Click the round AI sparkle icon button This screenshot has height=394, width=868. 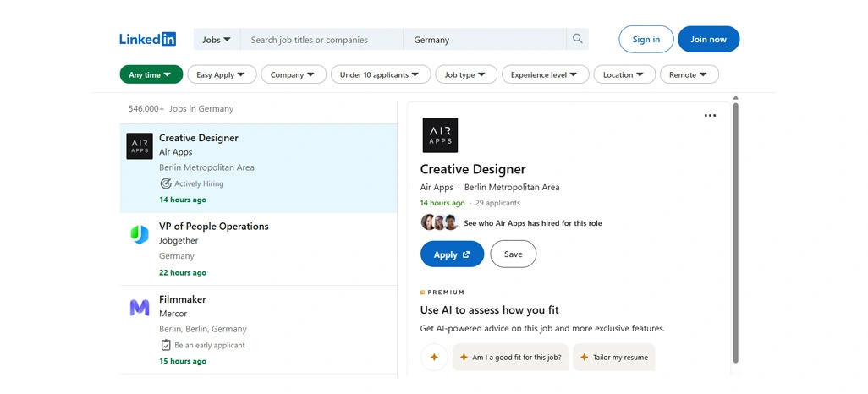click(434, 358)
